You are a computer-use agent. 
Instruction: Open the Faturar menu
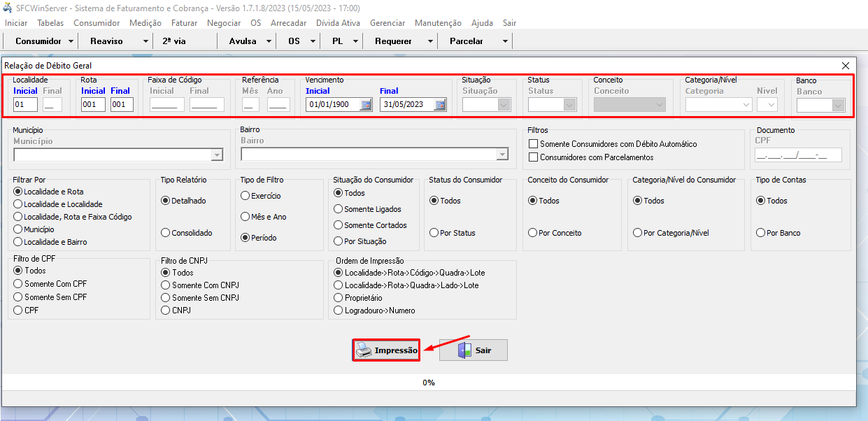184,23
